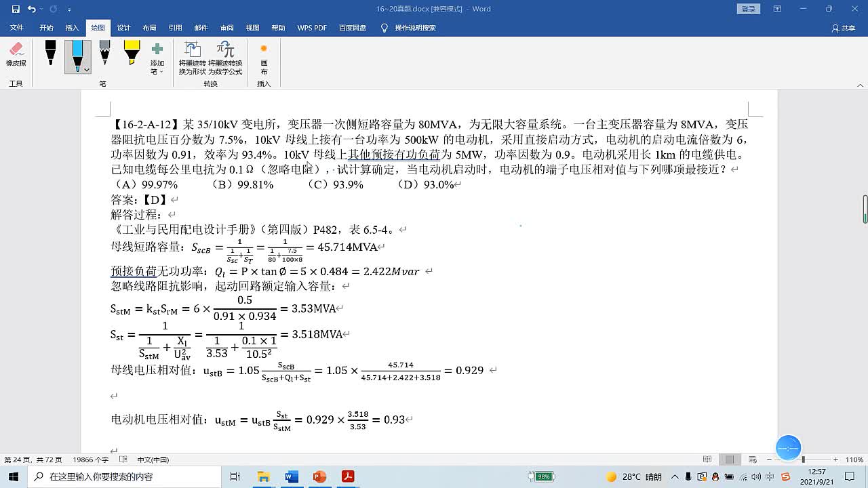This screenshot has height=488, width=868.
Task: Switch to Web Layout view in status bar
Action: pos(751,460)
